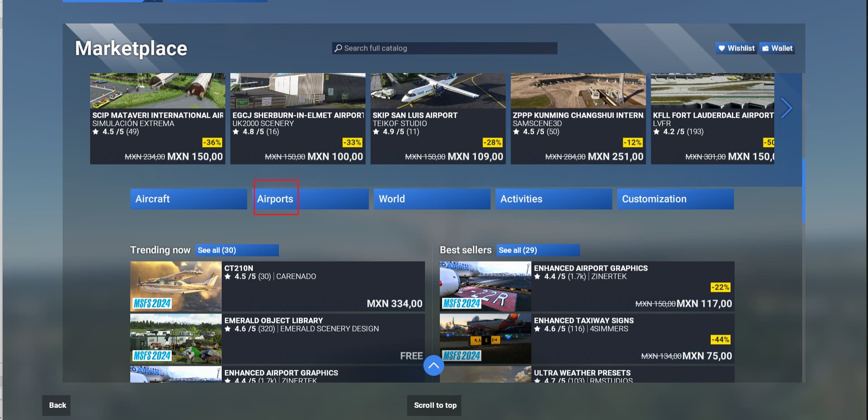Advance the featured carousel with the right chevron
This screenshot has width=868, height=420.
[786, 108]
